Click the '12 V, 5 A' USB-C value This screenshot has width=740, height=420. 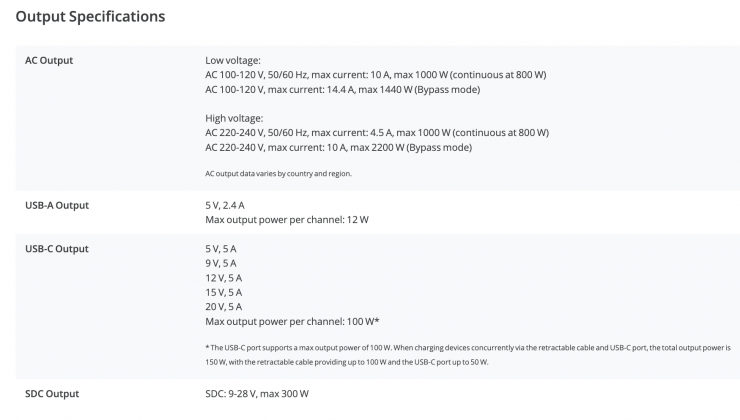[x=224, y=278]
